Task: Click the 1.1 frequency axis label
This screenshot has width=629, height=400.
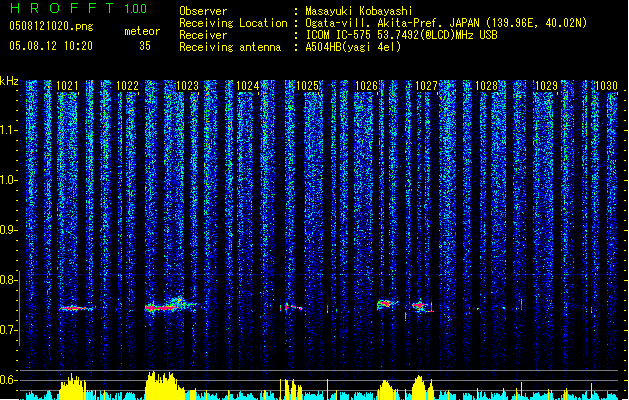Action: (9, 130)
